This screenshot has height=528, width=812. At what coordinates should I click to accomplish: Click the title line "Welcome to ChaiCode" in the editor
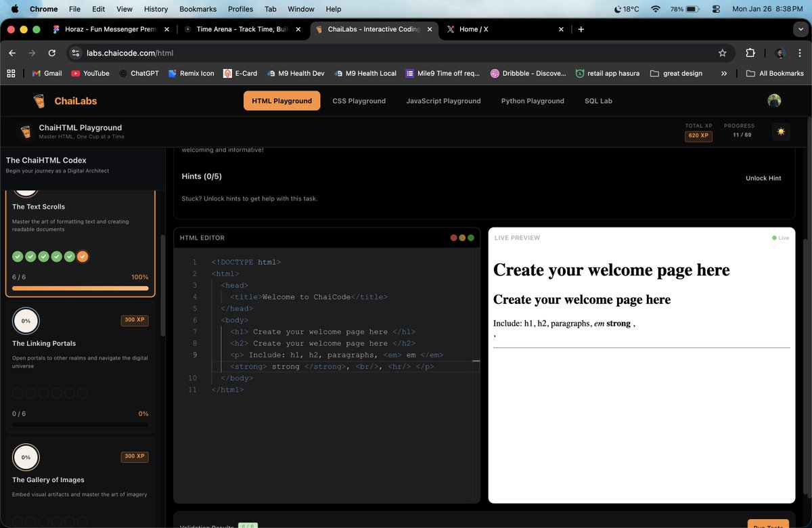point(309,296)
